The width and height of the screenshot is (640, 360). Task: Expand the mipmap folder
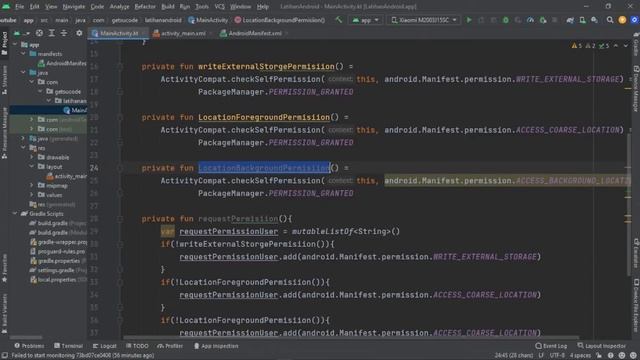click(32, 186)
